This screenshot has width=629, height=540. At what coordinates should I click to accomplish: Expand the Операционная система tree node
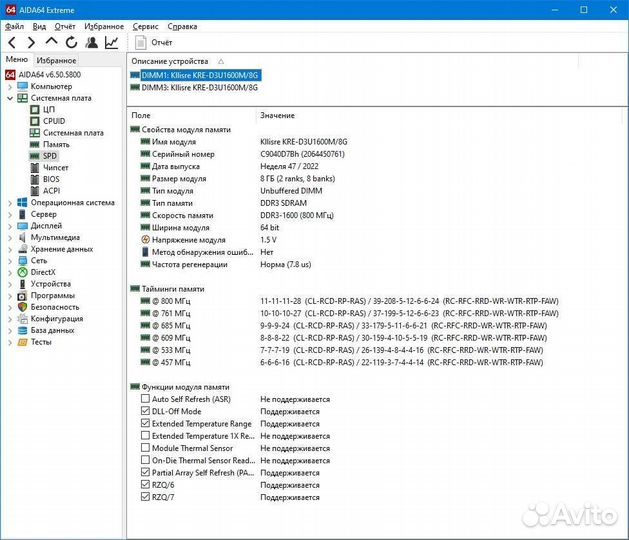[10, 202]
